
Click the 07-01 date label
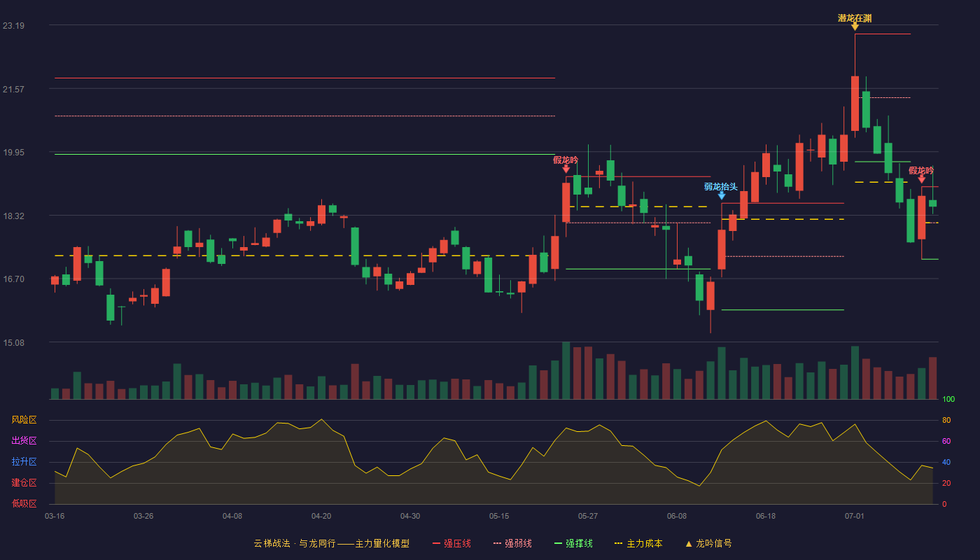pyautogui.click(x=855, y=516)
